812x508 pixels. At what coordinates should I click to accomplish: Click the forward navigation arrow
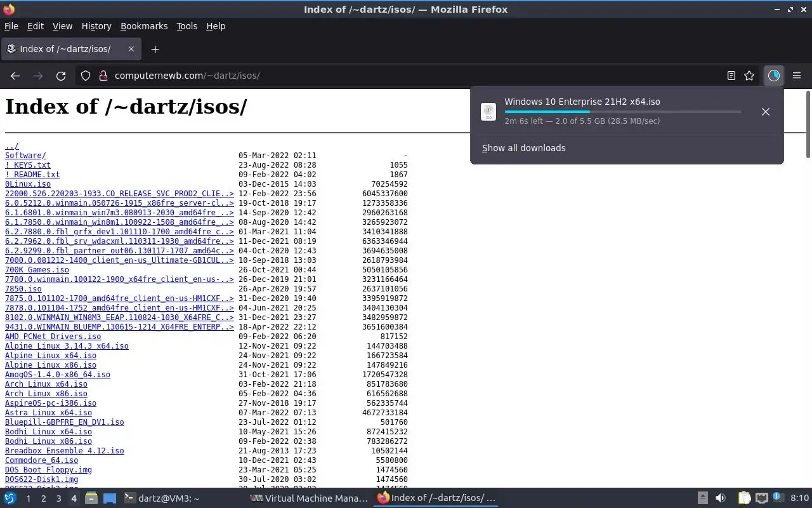tap(38, 76)
